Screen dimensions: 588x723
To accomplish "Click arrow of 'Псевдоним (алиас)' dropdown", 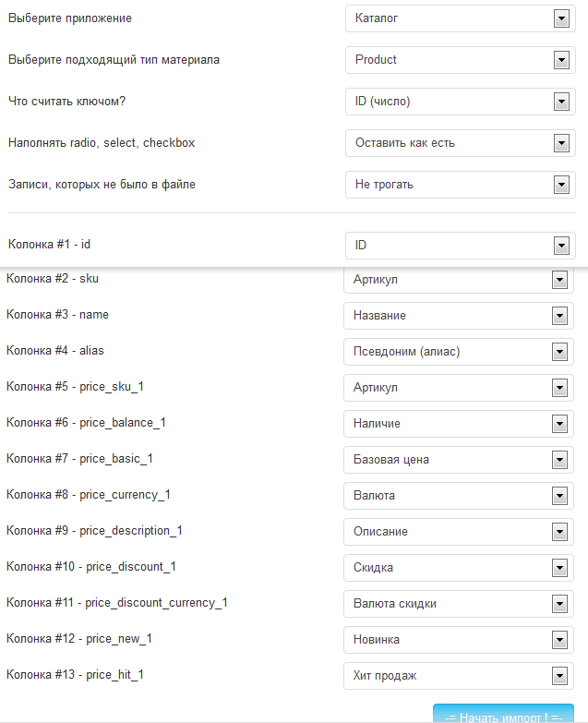I will point(559,352).
